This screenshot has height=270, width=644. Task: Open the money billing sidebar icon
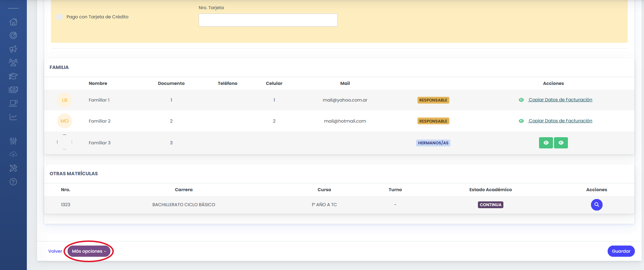pos(13,89)
